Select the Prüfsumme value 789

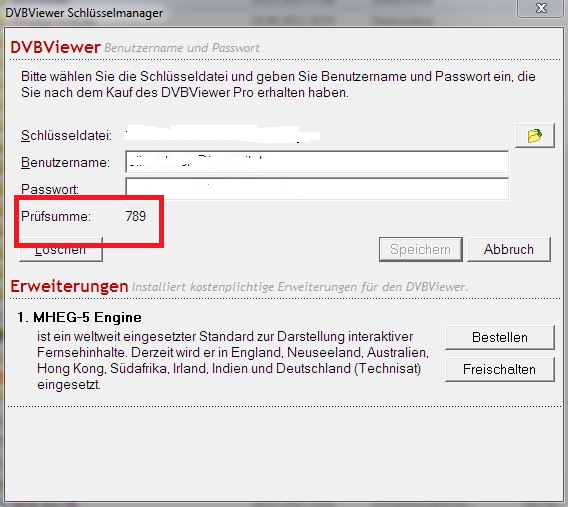point(136,216)
